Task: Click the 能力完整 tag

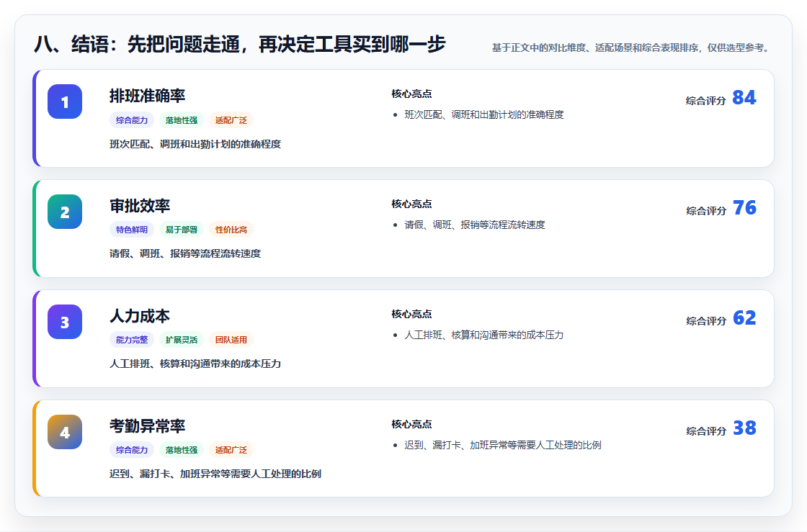Action: coord(132,340)
